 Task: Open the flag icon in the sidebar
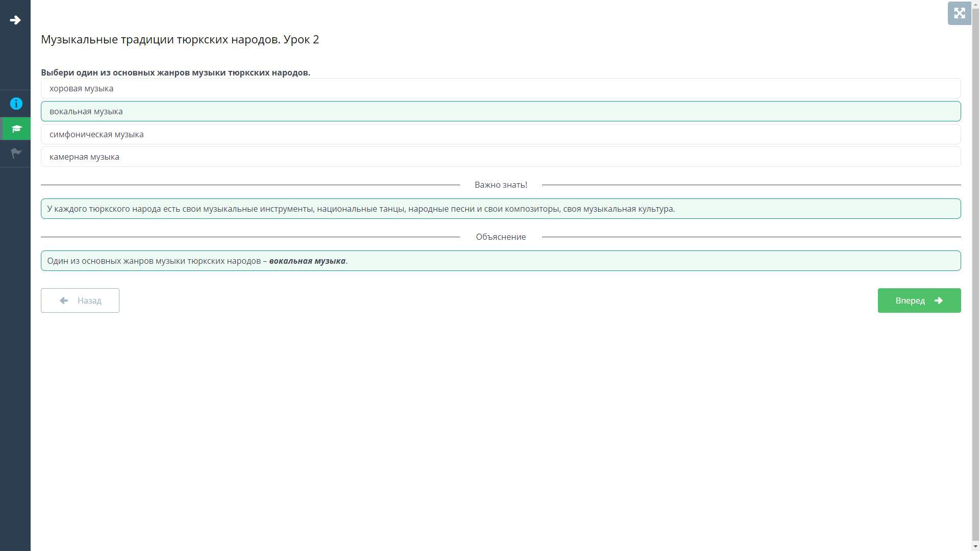(16, 153)
